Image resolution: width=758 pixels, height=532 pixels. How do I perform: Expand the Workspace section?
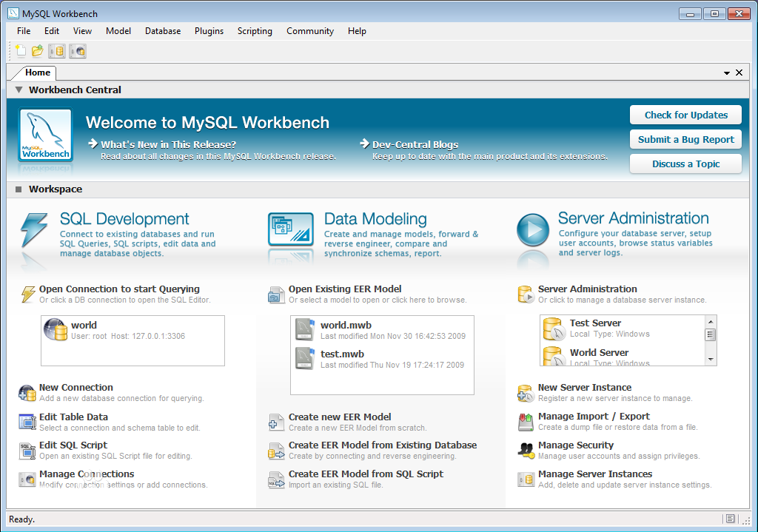click(x=18, y=189)
